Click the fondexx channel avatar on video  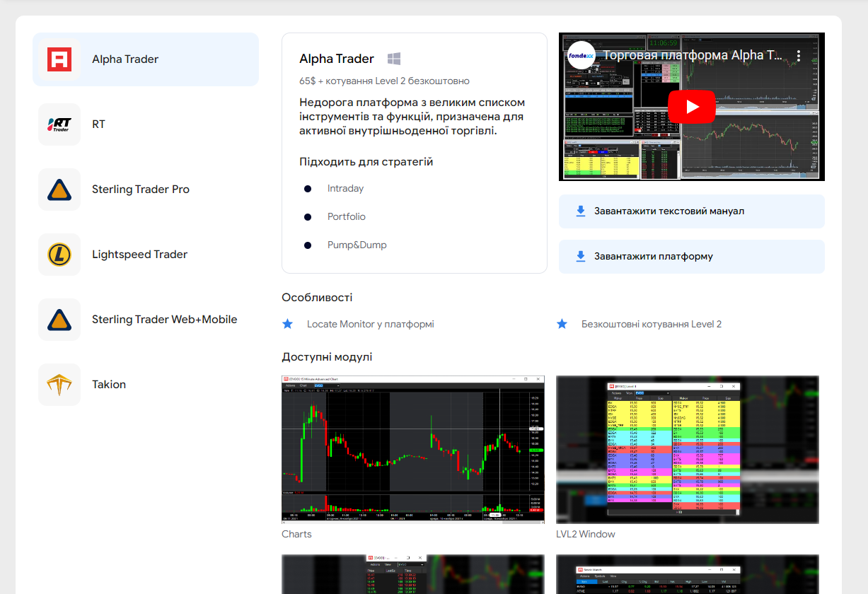point(581,55)
